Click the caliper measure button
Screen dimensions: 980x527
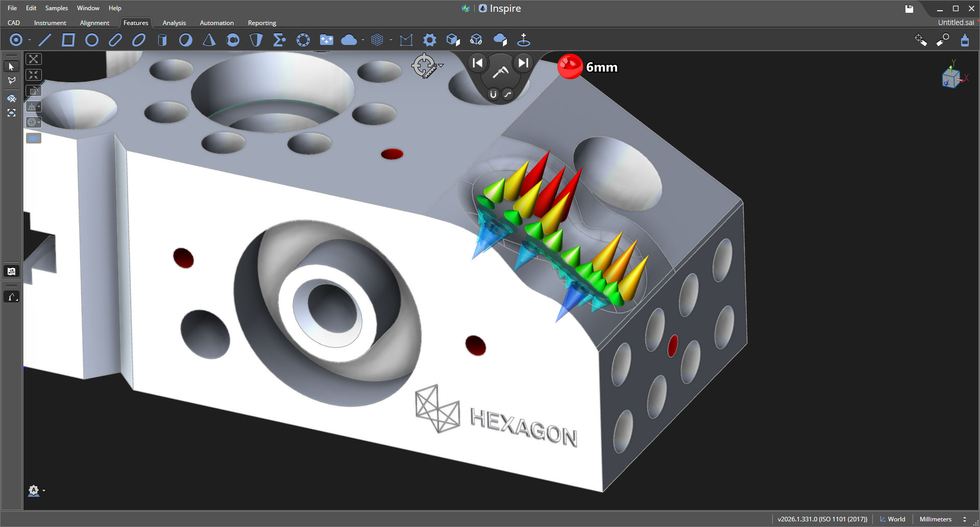[x=501, y=72]
